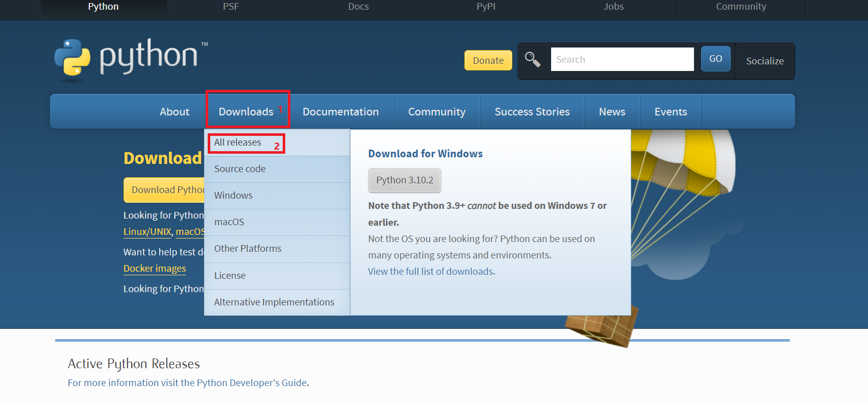The image size is (868, 405).
Task: Select All releases in Downloads submenu
Action: coord(277,142)
